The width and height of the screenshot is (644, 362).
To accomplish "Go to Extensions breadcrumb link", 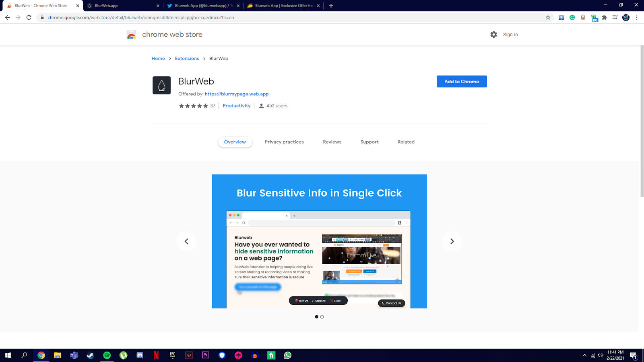I will 187,58.
